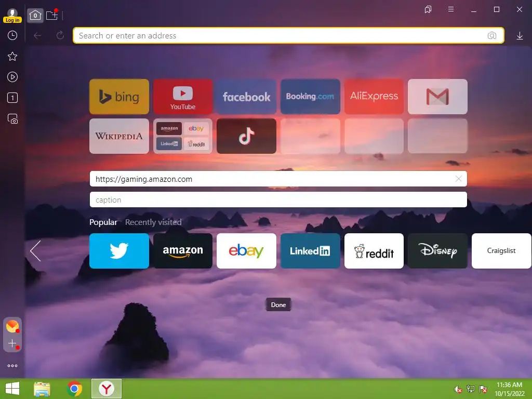
Task: Reload the page with refresh icon
Action: (60, 35)
